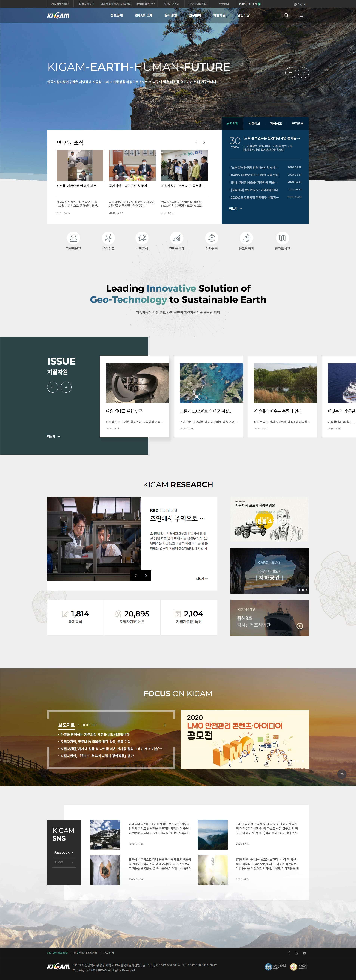The height and width of the screenshot is (980, 356).
Task: Show next 연구원 소식 news item
Action: pos(204,143)
